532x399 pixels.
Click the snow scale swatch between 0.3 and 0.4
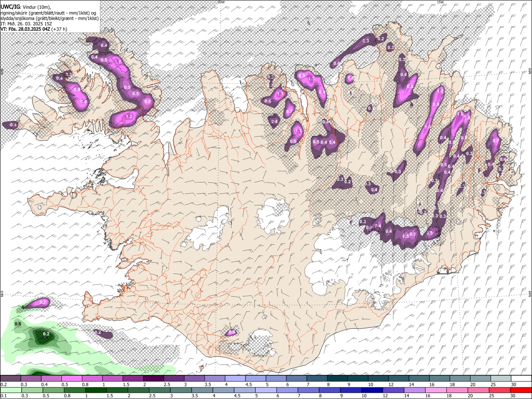(31, 378)
